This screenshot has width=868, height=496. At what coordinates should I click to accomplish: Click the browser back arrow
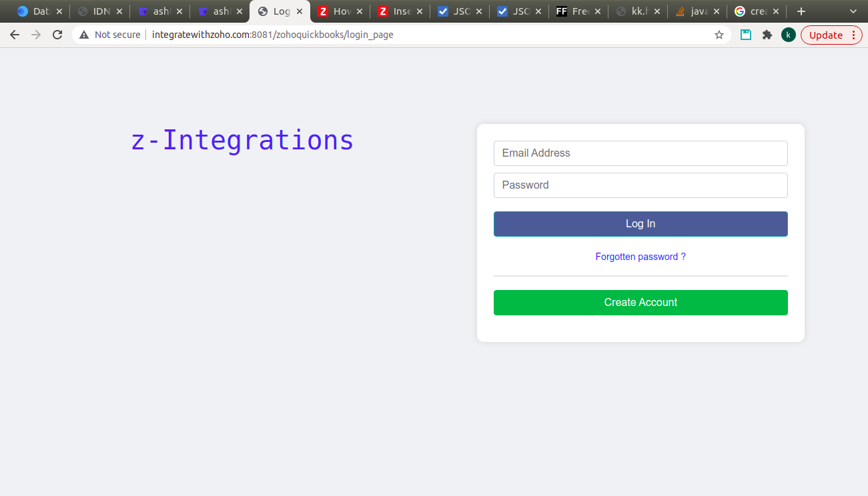[15, 35]
